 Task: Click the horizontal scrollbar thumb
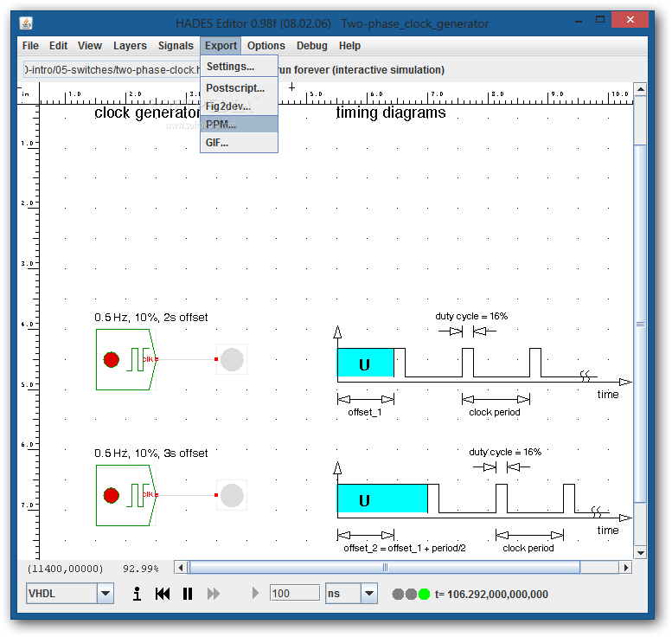(x=385, y=568)
